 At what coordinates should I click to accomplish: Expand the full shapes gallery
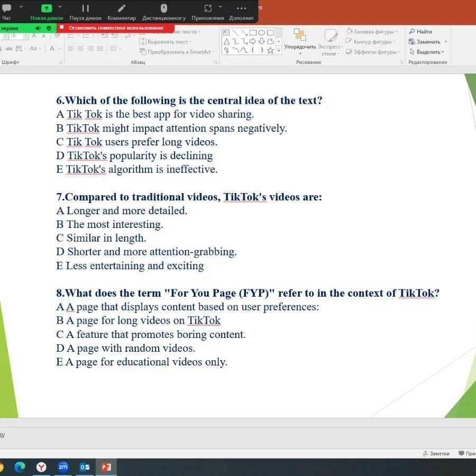[279, 50]
